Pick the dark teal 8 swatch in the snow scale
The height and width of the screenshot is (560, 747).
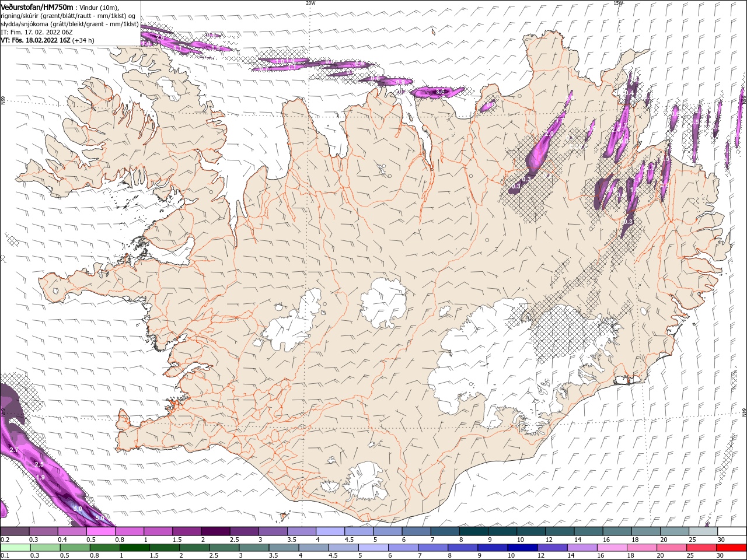[473, 531]
